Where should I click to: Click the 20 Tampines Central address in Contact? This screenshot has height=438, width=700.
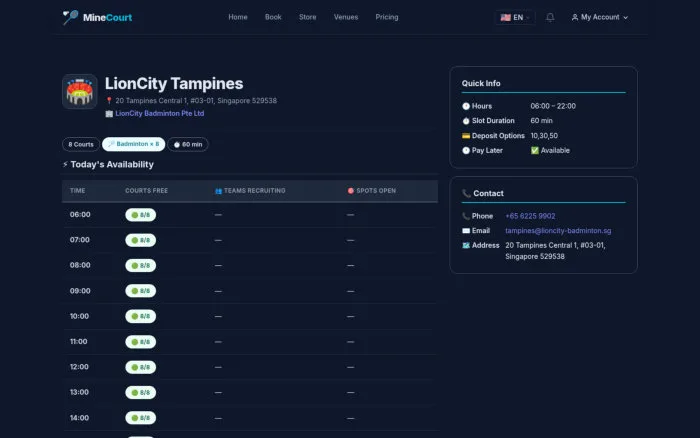coord(555,251)
